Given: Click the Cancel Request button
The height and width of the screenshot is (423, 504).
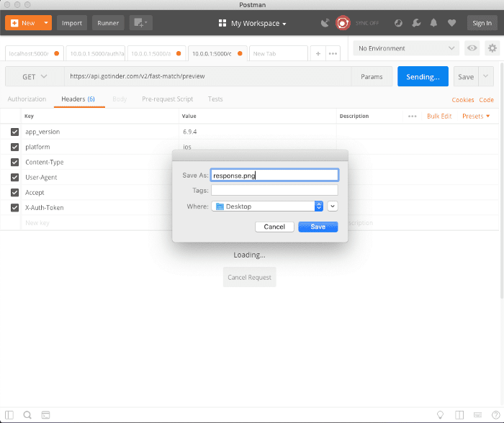Looking at the screenshot, I should [249, 277].
